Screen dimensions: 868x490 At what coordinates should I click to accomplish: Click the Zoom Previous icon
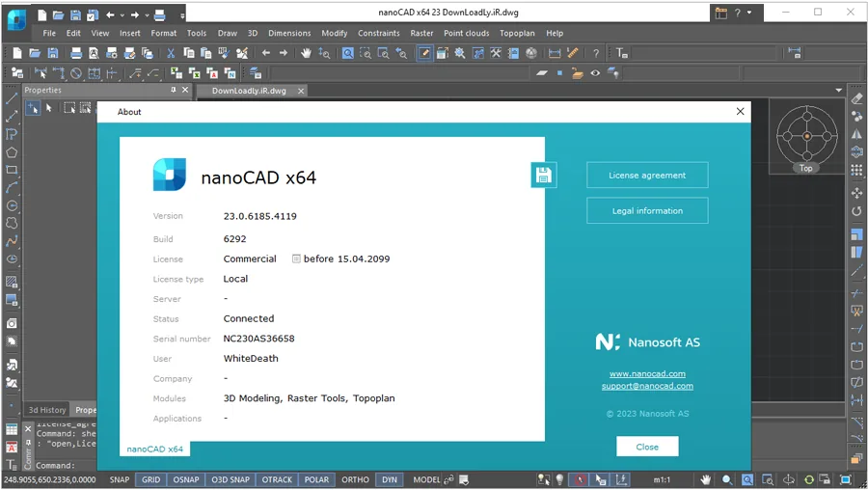pos(401,53)
